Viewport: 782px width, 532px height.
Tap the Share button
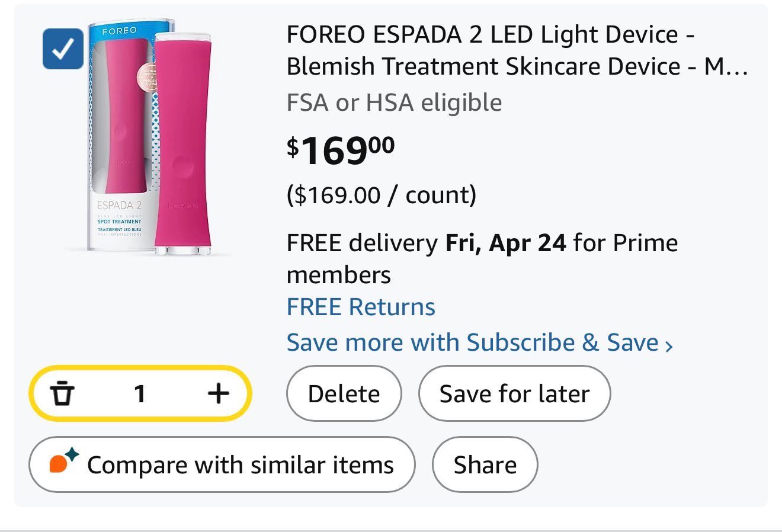point(485,464)
